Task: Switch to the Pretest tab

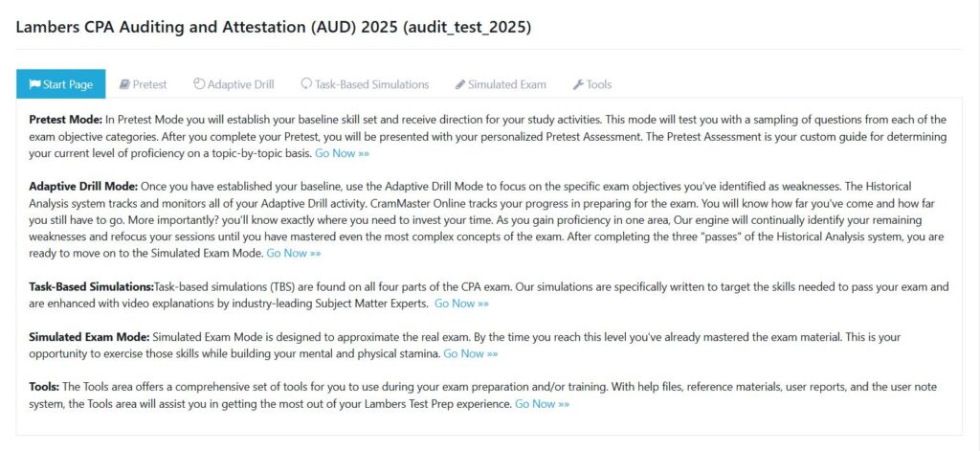Action: (149, 84)
